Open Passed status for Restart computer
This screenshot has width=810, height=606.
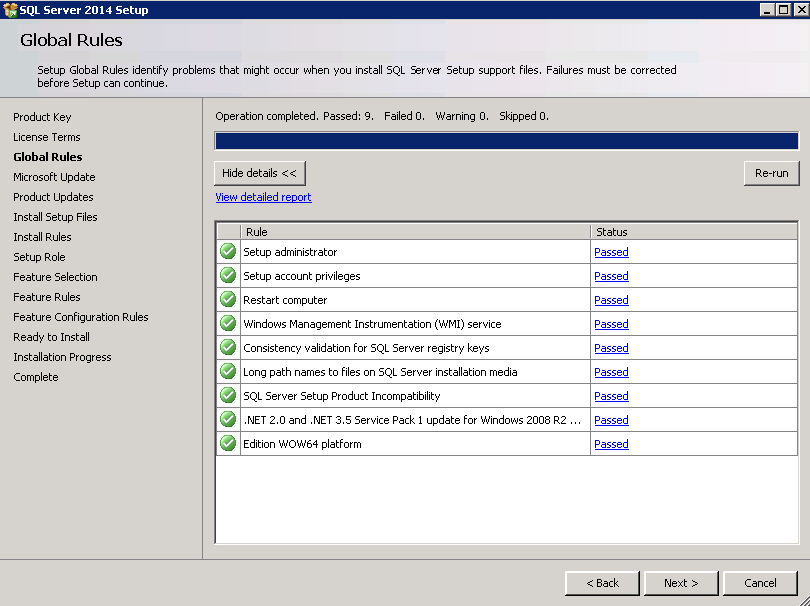tap(611, 300)
